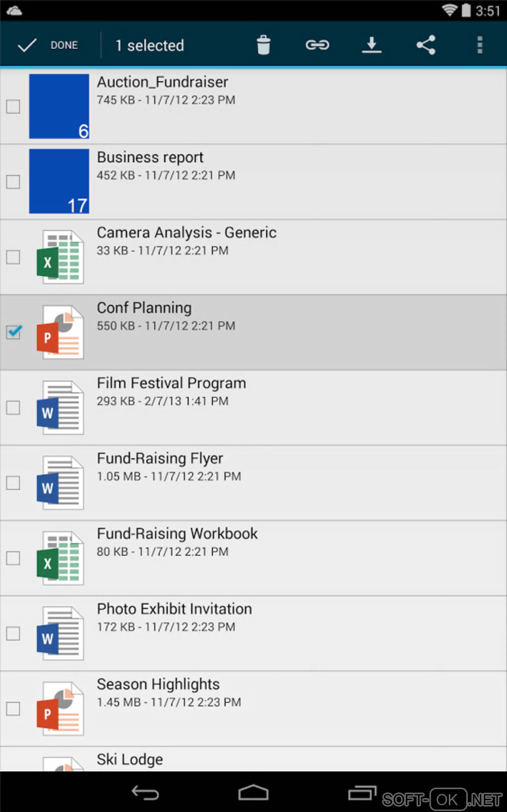Viewport: 507px width, 812px height.
Task: Open the recent apps navigation icon
Action: click(362, 793)
